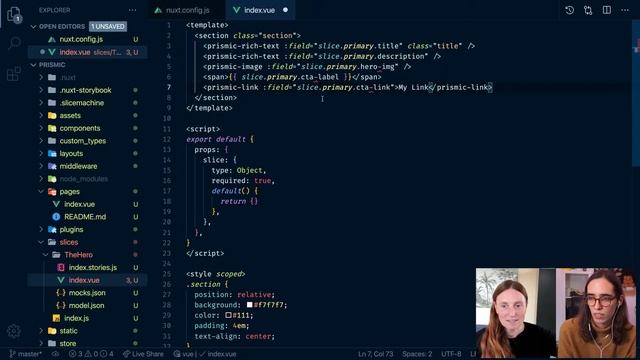Select index.vue in Open Editors list

tap(88, 52)
